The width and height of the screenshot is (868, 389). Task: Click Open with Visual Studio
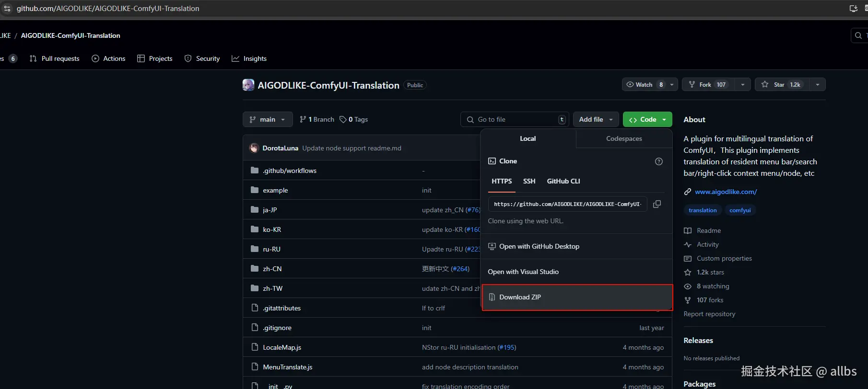[576, 272]
